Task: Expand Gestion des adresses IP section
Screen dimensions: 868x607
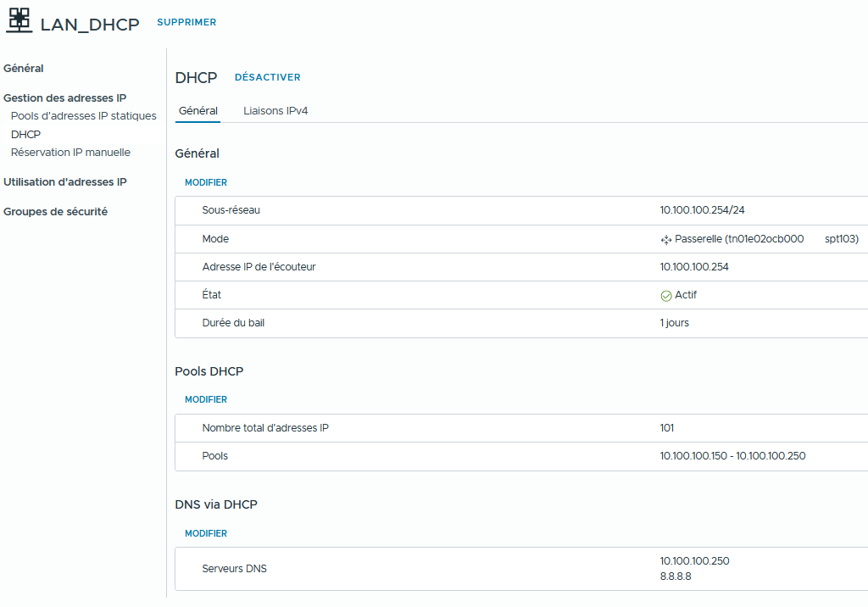Action: [64, 98]
